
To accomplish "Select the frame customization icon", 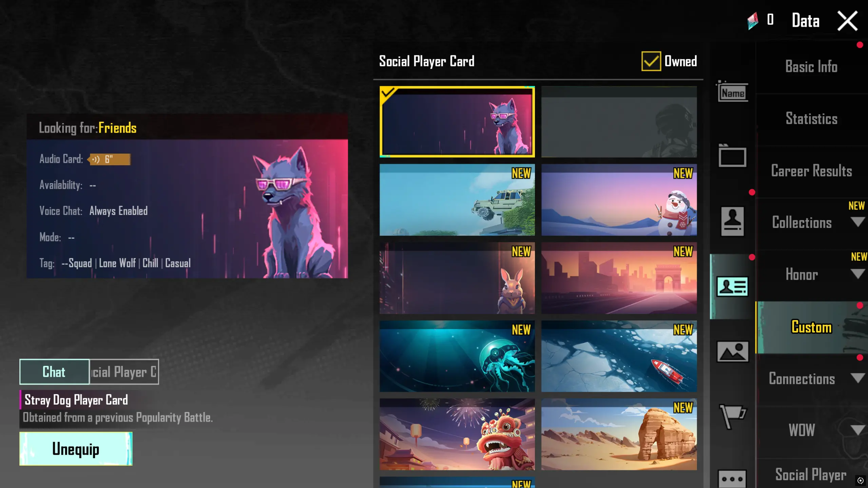I will click(x=732, y=156).
